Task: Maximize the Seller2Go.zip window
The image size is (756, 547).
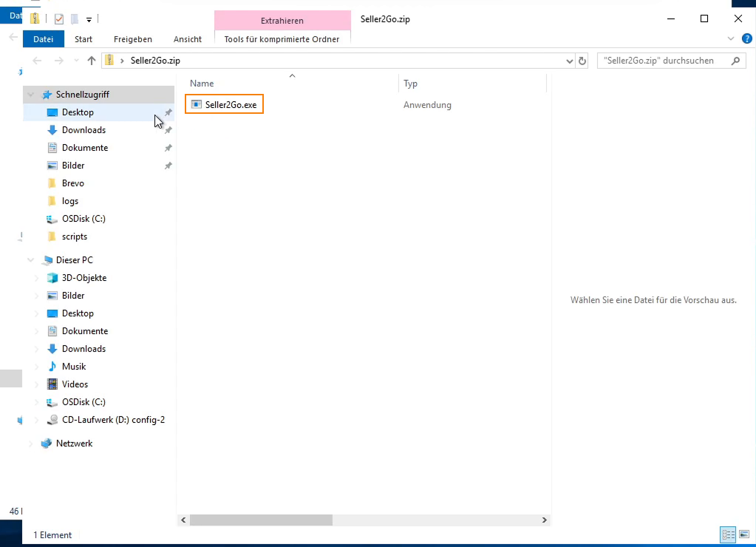Action: (x=704, y=18)
